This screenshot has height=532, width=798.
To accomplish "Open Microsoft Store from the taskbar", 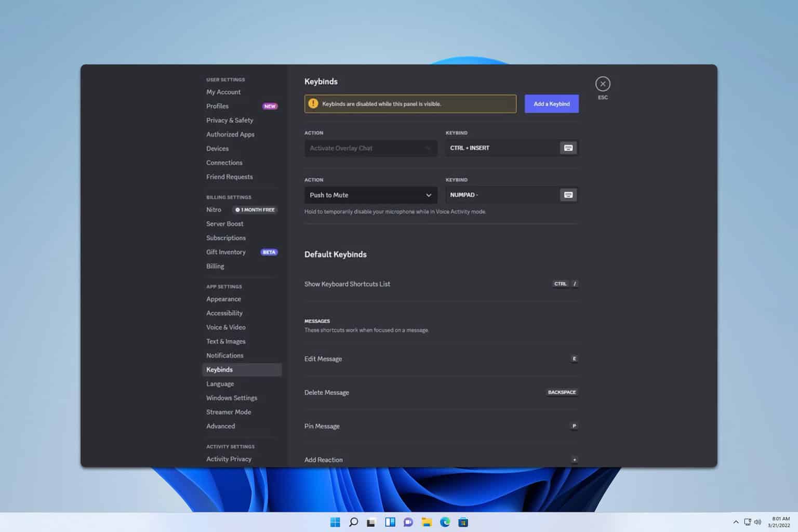I will point(463,522).
